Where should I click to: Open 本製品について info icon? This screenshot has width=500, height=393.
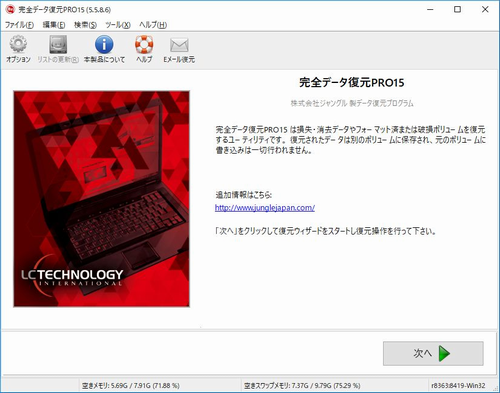coord(104,44)
